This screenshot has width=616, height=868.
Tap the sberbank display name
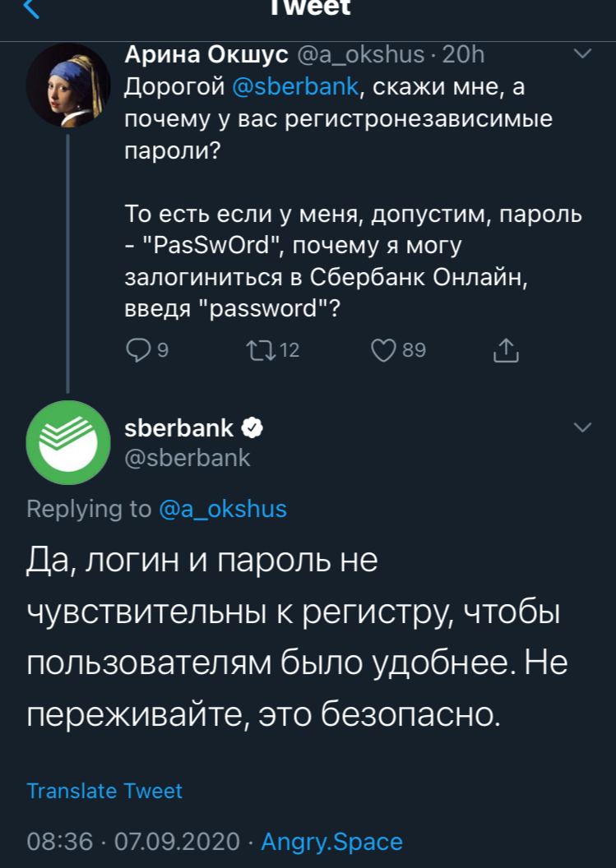(178, 427)
